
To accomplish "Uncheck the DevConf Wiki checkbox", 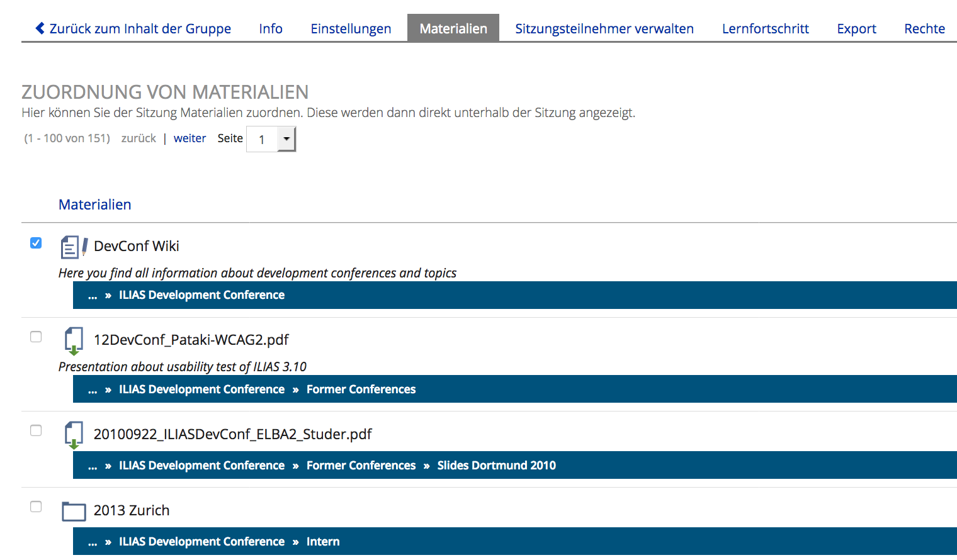I will coord(36,243).
